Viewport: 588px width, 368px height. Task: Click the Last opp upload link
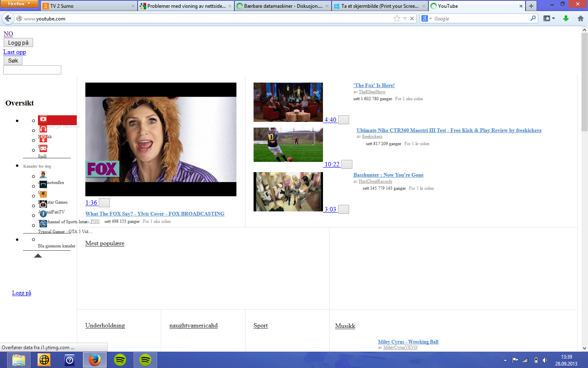15,52
